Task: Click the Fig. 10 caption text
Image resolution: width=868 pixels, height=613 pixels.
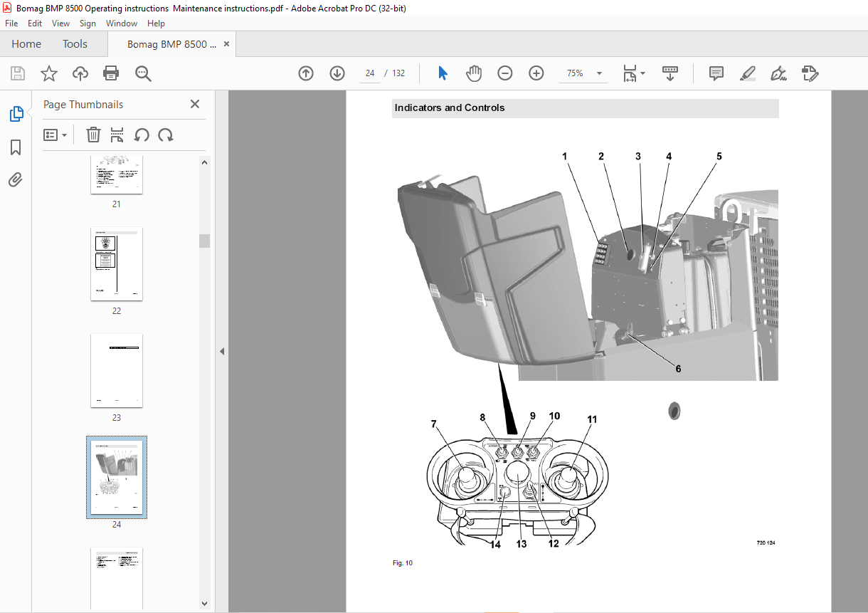Action: click(403, 563)
